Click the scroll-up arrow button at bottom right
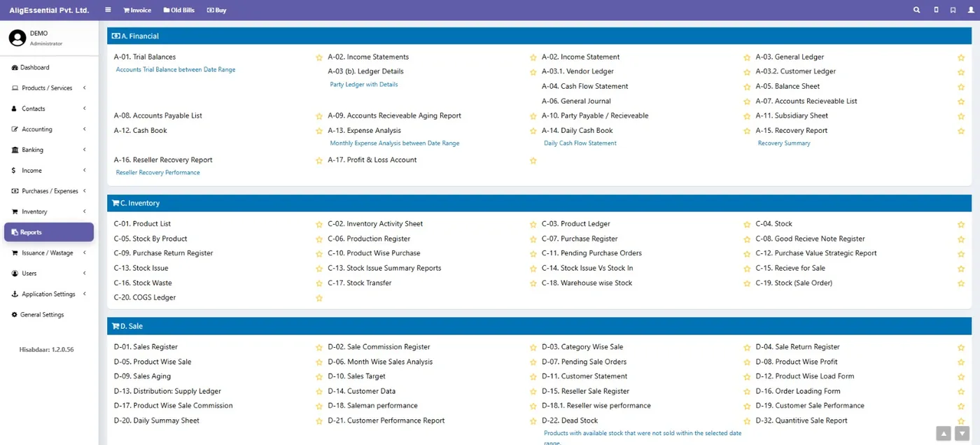The height and width of the screenshot is (445, 980). pyautogui.click(x=944, y=434)
